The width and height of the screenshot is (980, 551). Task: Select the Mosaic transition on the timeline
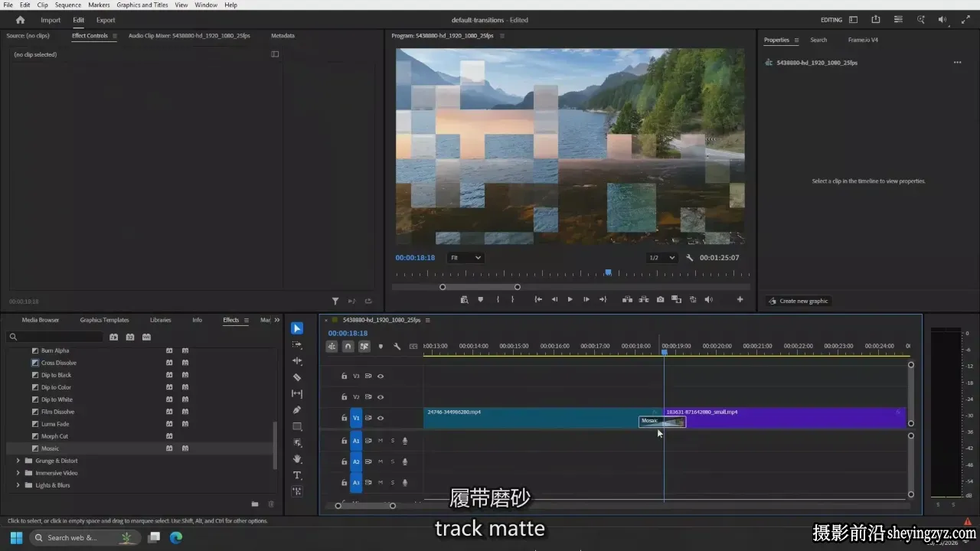click(661, 422)
